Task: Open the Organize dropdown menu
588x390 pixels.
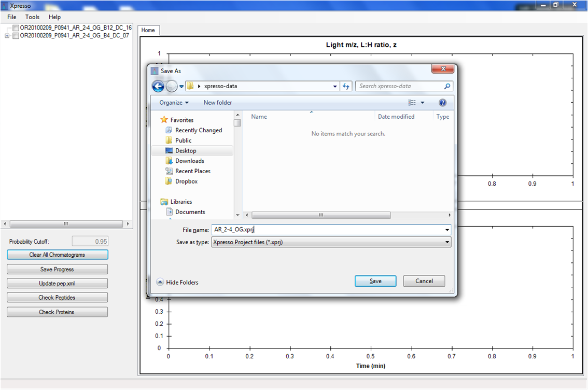Action: click(174, 103)
